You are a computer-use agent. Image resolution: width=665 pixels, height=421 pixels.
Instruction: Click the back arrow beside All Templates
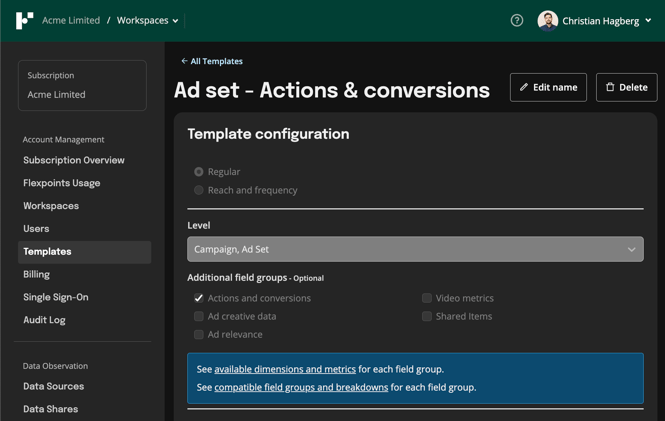[x=184, y=61]
